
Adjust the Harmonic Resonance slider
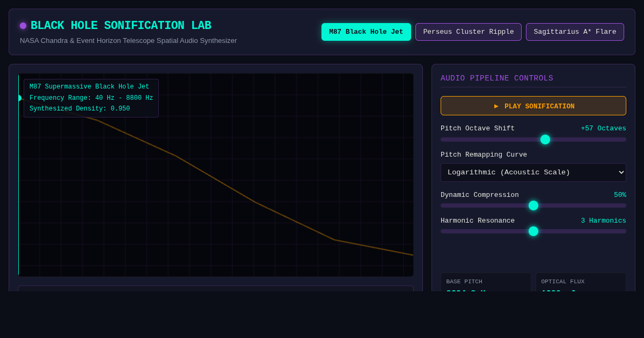pos(533,231)
